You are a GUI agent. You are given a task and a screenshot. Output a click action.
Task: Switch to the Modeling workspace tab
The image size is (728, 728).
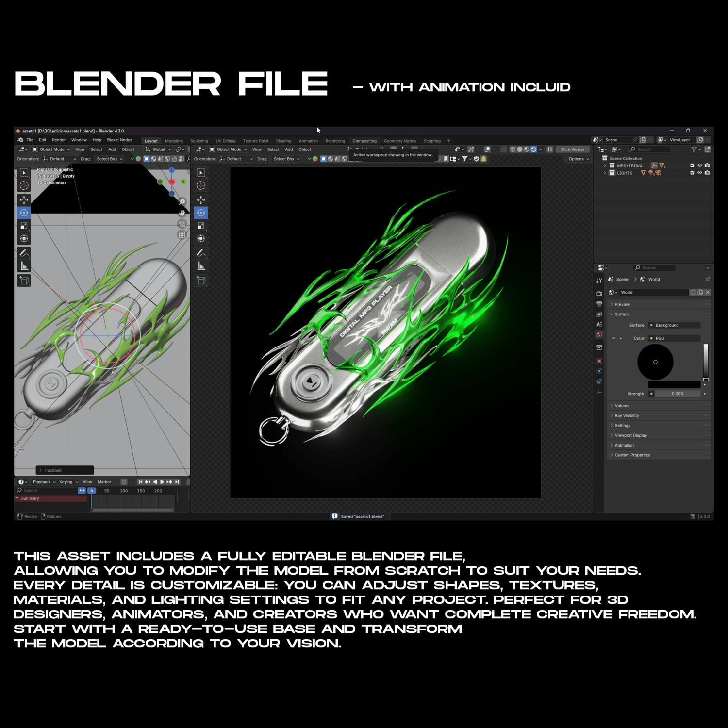click(174, 141)
